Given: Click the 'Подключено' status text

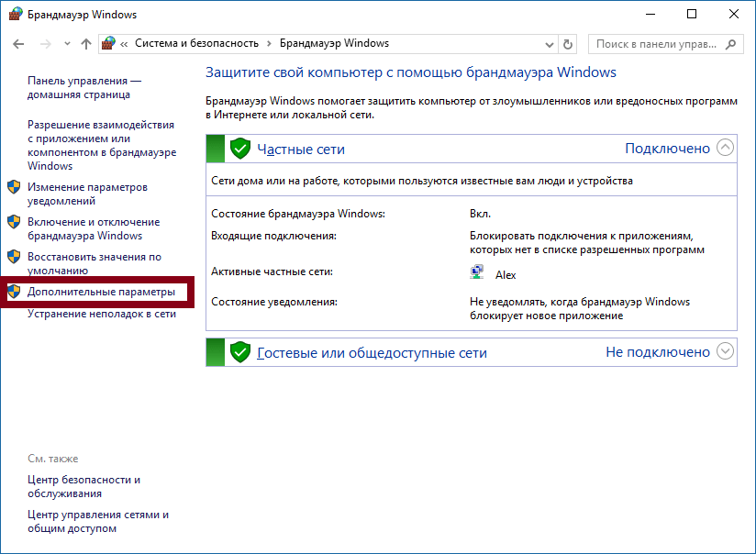Looking at the screenshot, I should pyautogui.click(x=667, y=149).
